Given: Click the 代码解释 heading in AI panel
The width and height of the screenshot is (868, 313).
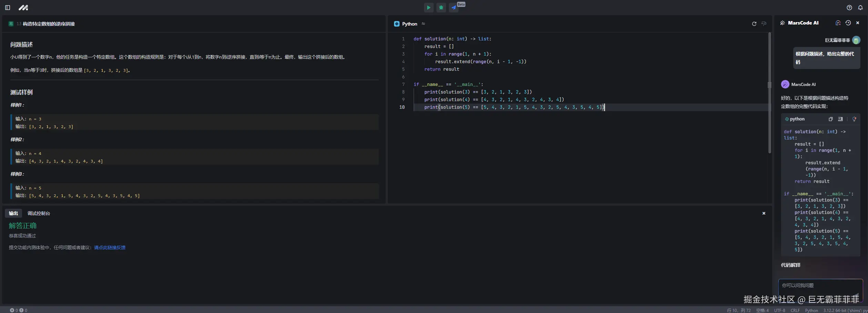Looking at the screenshot, I should [x=791, y=265].
